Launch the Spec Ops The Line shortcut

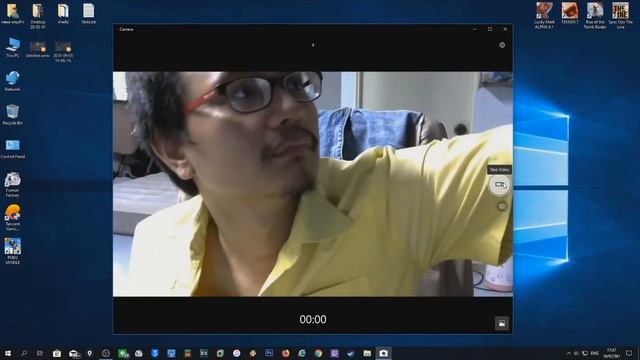620,16
